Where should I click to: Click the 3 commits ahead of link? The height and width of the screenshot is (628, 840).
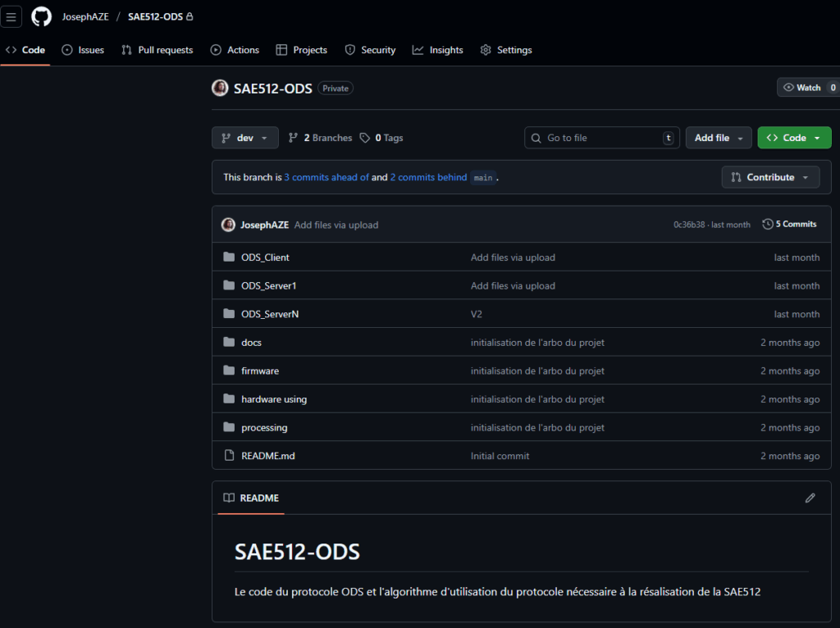[326, 177]
